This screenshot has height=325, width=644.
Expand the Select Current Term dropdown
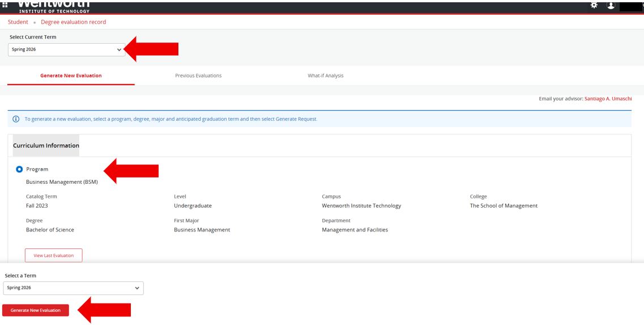click(x=66, y=49)
